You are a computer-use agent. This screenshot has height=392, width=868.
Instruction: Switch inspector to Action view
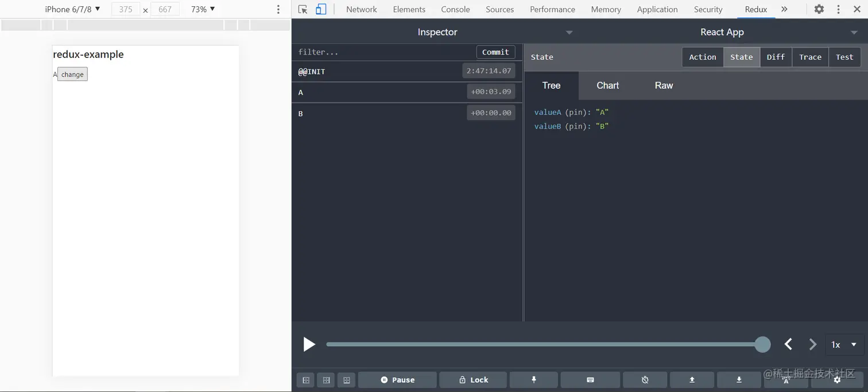(x=703, y=57)
